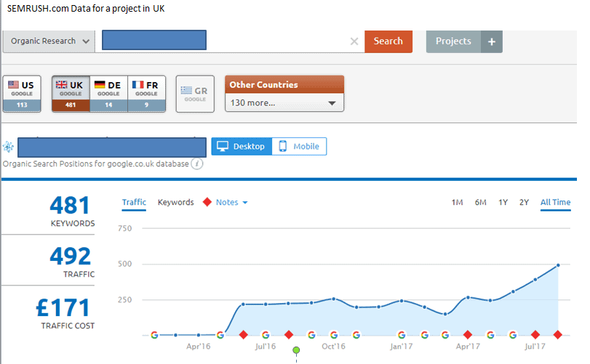Set the chart range to 6M
This screenshot has width=590, height=364.
pyautogui.click(x=480, y=203)
